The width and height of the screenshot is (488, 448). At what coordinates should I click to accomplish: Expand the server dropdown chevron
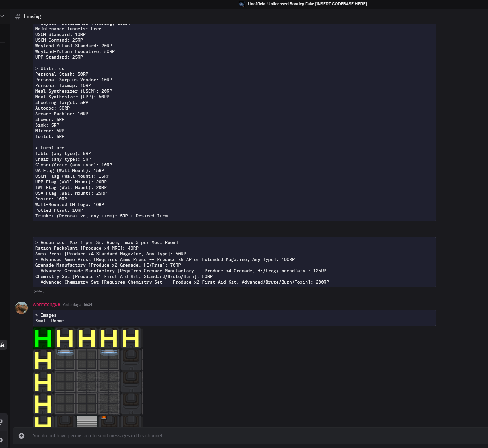coord(2,16)
